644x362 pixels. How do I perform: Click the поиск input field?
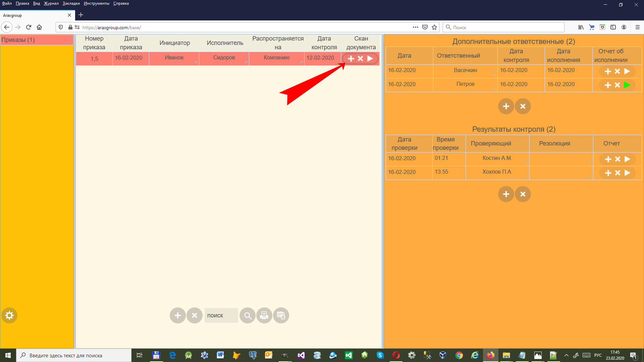pos(221,315)
